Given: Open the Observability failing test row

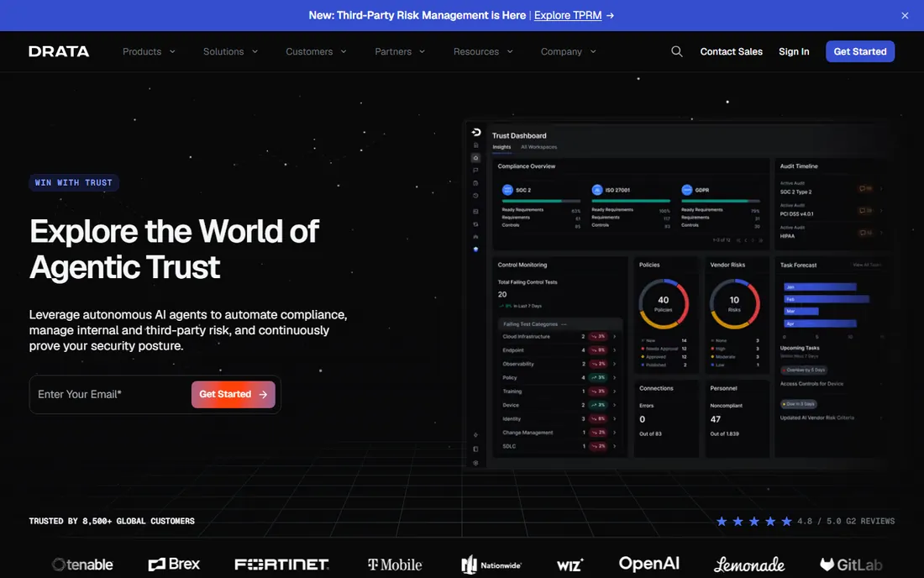Looking at the screenshot, I should coord(559,364).
